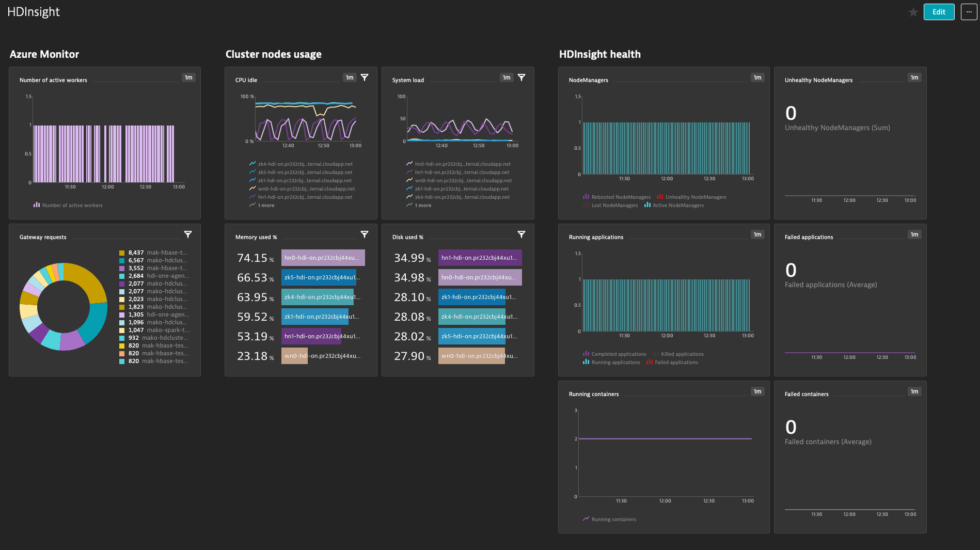Click the hn0-hdi bar in Memory used %
The image size is (980, 550).
click(x=323, y=258)
